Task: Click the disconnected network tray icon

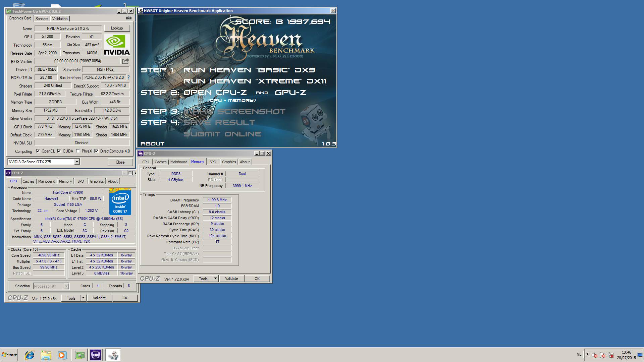Action: pos(611,355)
